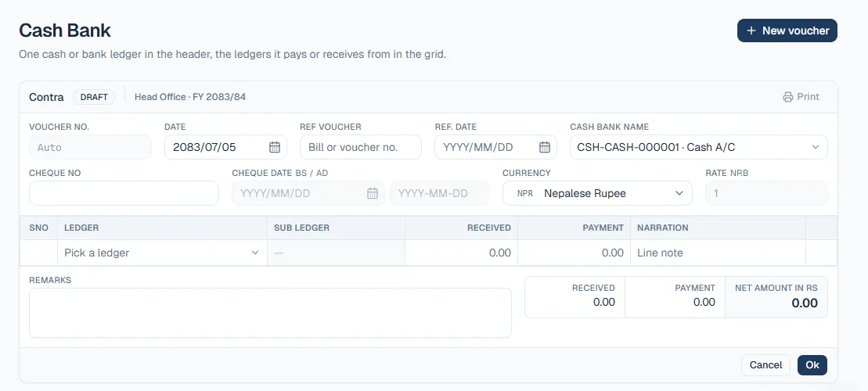This screenshot has height=391, width=868.
Task: Click the New voucher button
Action: pyautogui.click(x=787, y=30)
